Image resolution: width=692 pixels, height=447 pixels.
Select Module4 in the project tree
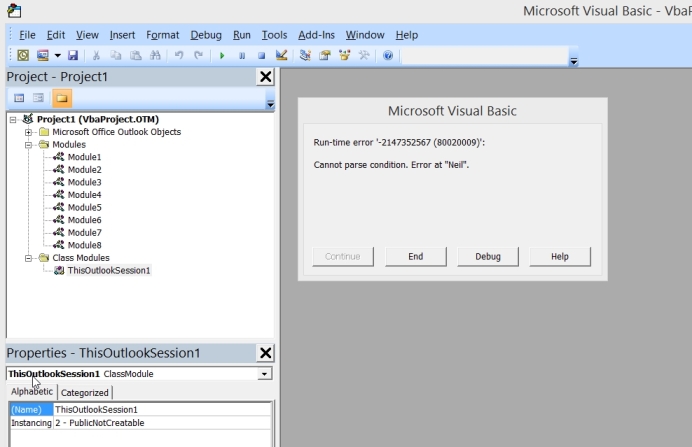[x=84, y=195]
